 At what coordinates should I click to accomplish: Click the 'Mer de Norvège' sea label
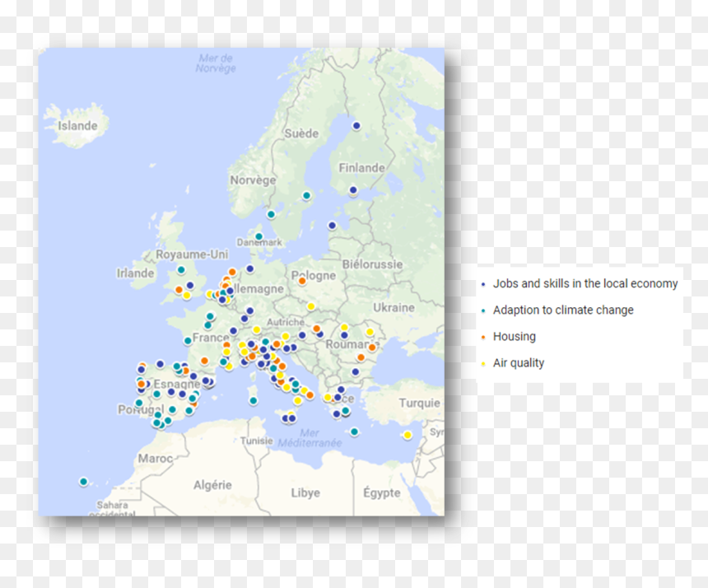point(216,63)
